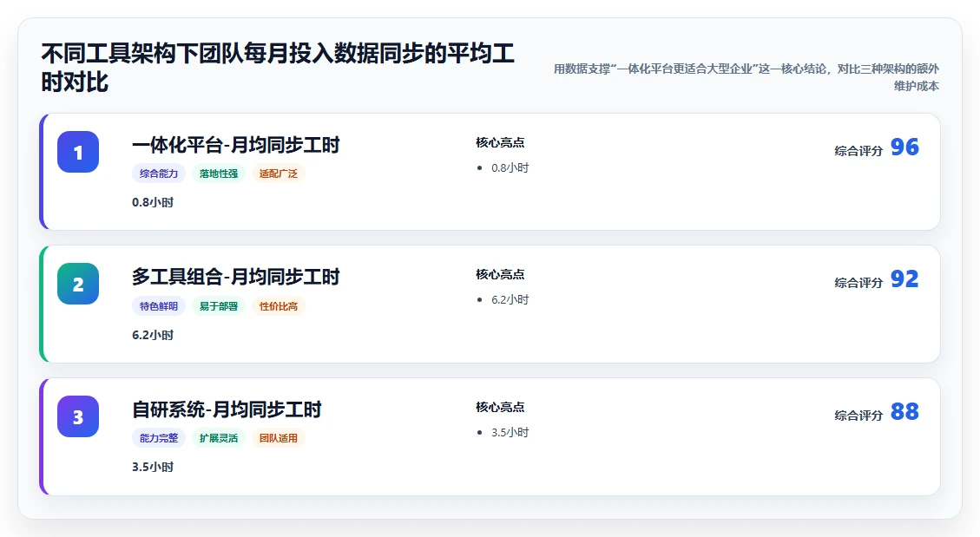Image resolution: width=980 pixels, height=537 pixels.
Task: Select the 团队适用 tag
Action: pyautogui.click(x=279, y=438)
